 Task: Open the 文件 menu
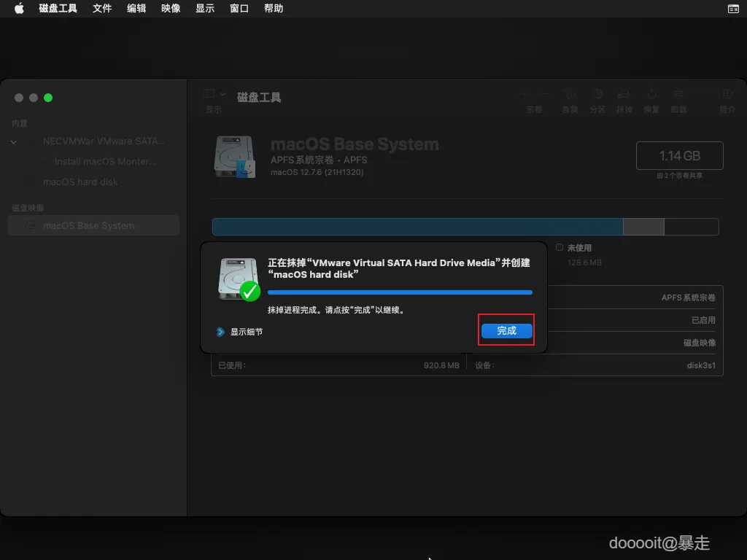pos(102,9)
